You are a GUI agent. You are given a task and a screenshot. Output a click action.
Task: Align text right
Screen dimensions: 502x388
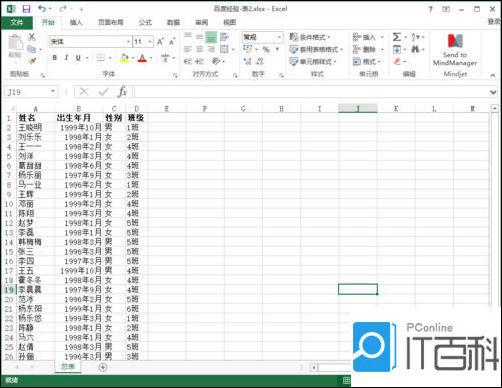tap(211, 49)
